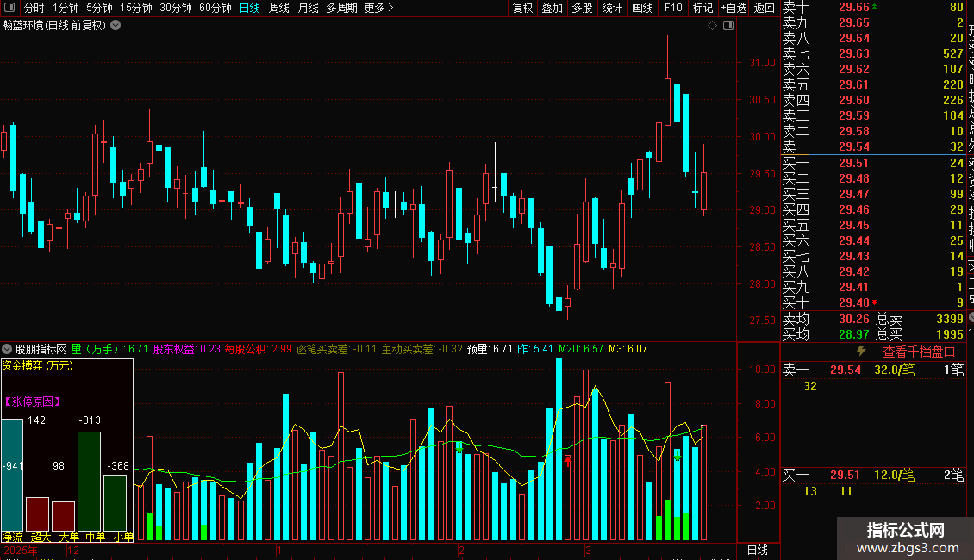Viewport: 974px width, 560px height.
Task: Click the 超大 bar in 资金博弈 panel
Action: click(37, 514)
